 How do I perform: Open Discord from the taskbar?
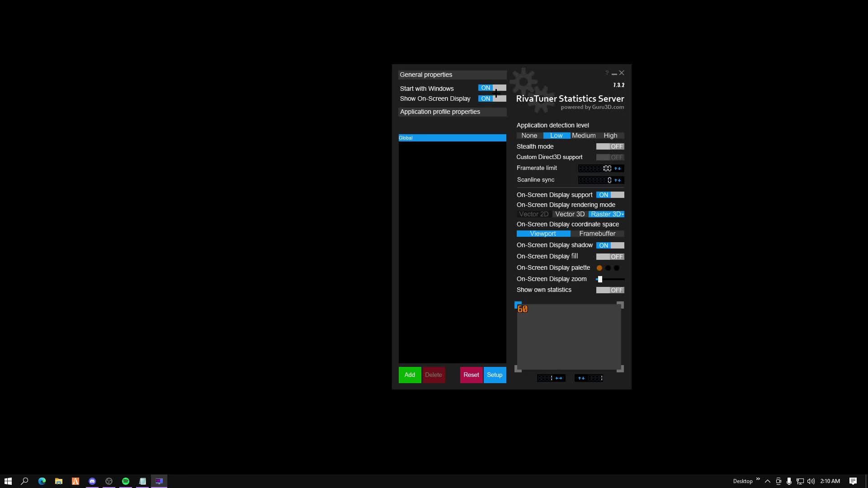click(92, 481)
